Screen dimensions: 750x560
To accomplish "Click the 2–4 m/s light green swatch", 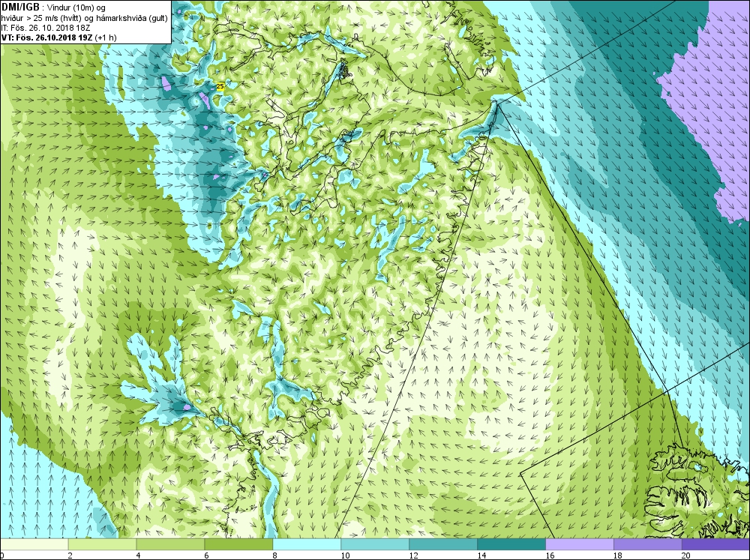I will point(102,544).
